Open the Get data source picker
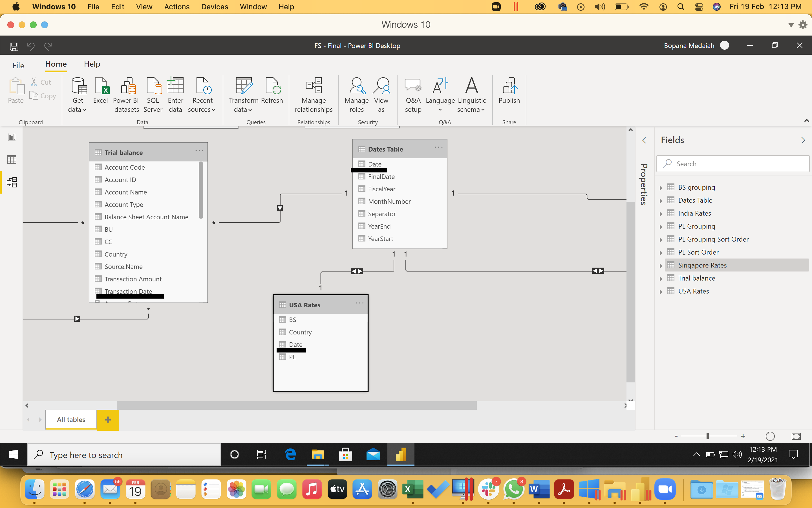 coord(78,95)
